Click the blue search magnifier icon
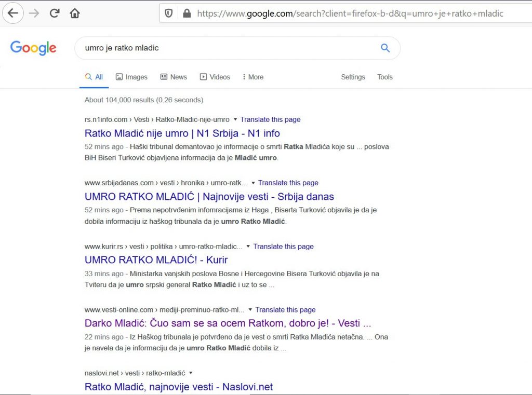This screenshot has width=532, height=395. [385, 48]
